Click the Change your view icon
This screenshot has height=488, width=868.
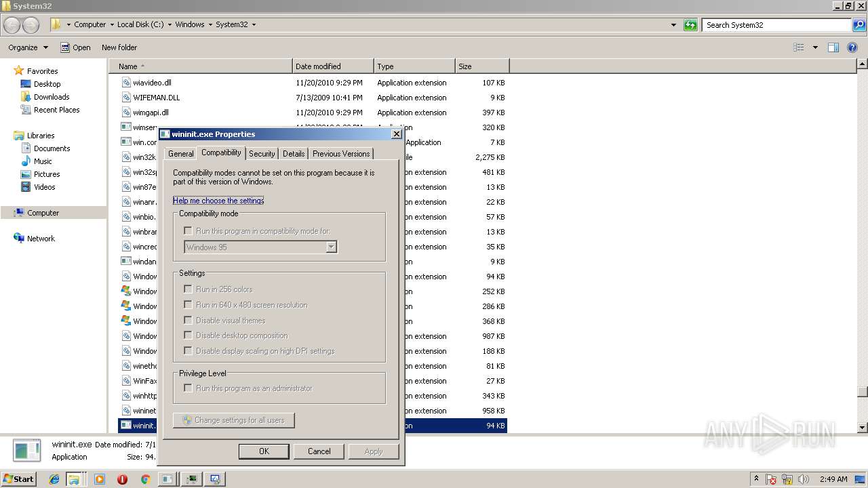[799, 47]
